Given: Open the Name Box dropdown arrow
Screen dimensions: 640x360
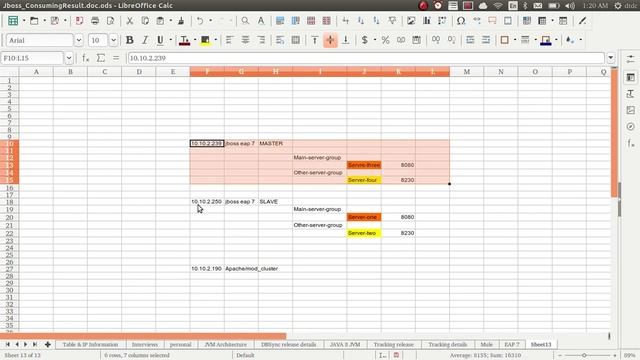Looking at the screenshot, I should click(69, 58).
